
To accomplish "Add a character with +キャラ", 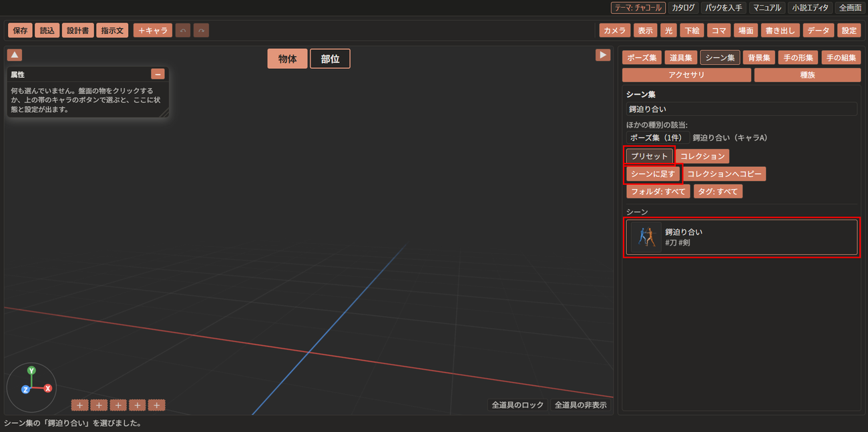I will point(153,31).
